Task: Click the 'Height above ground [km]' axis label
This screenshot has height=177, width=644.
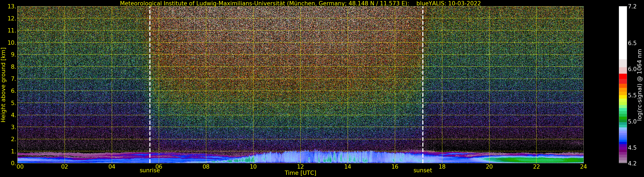Action: 3,85
